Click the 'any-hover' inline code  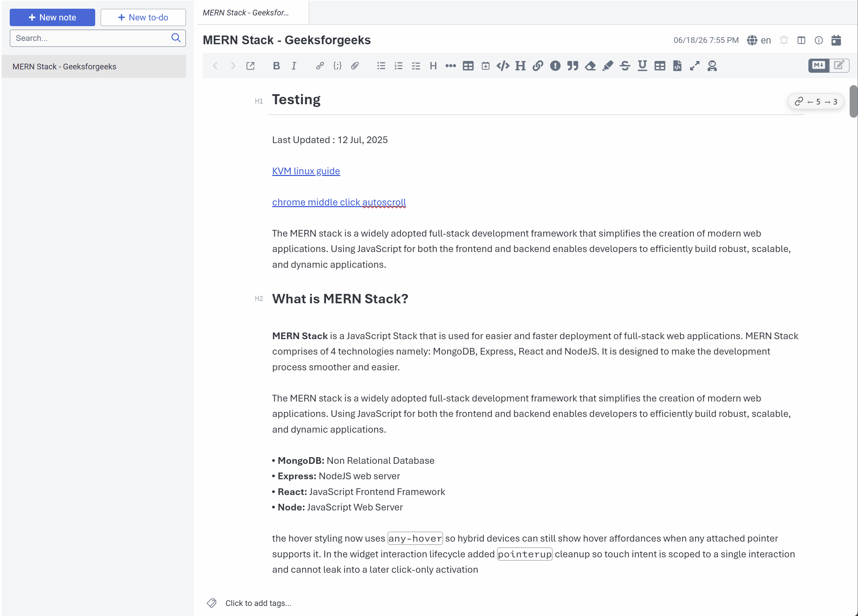[x=415, y=538]
